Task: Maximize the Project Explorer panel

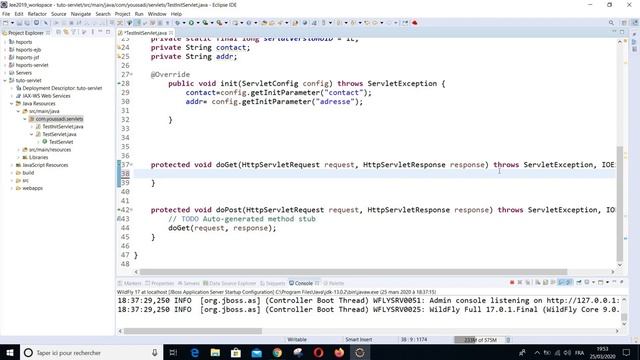Action: [108, 32]
